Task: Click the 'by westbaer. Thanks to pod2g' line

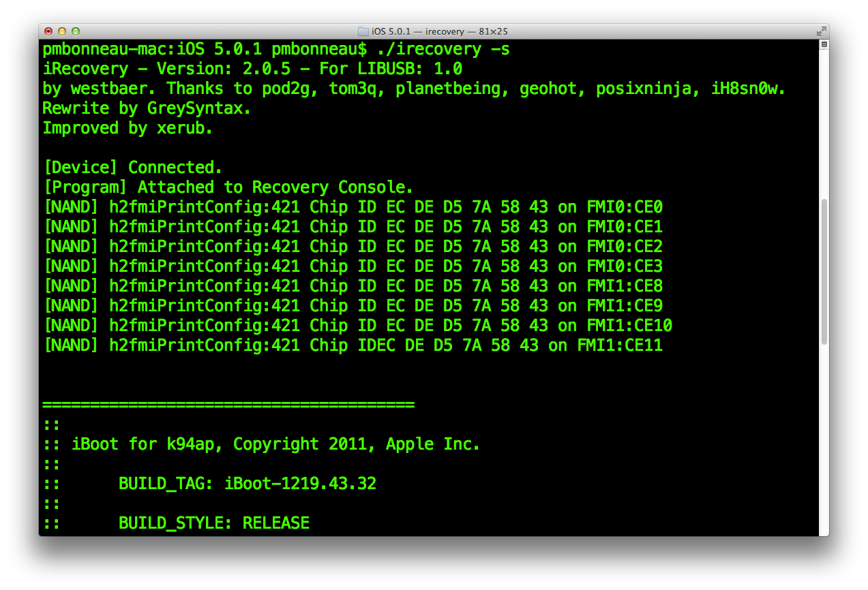Action: tap(414, 89)
